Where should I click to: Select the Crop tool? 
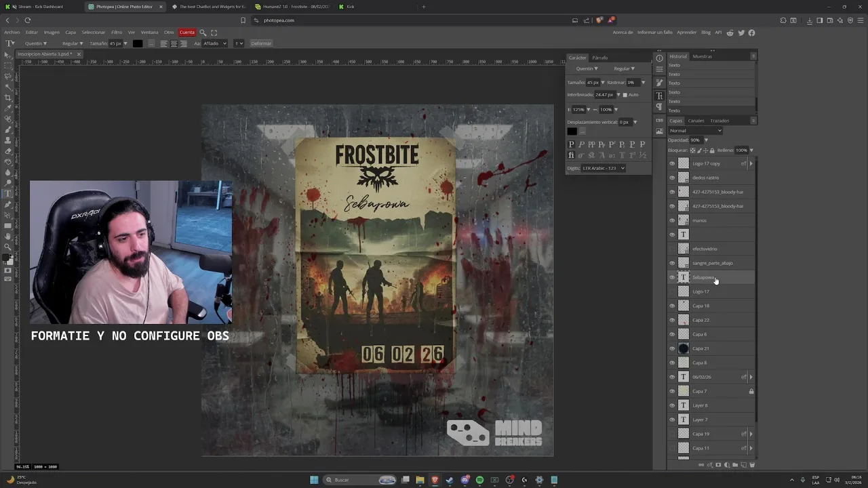[x=8, y=99]
